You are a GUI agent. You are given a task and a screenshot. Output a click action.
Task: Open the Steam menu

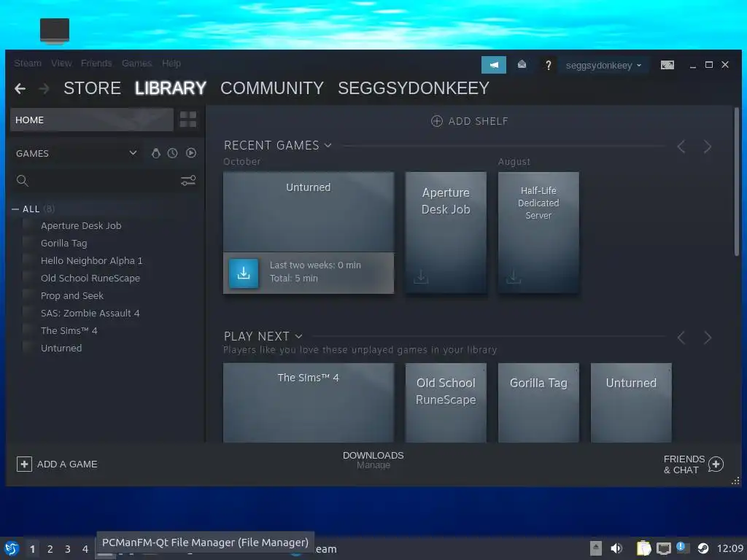[28, 63]
